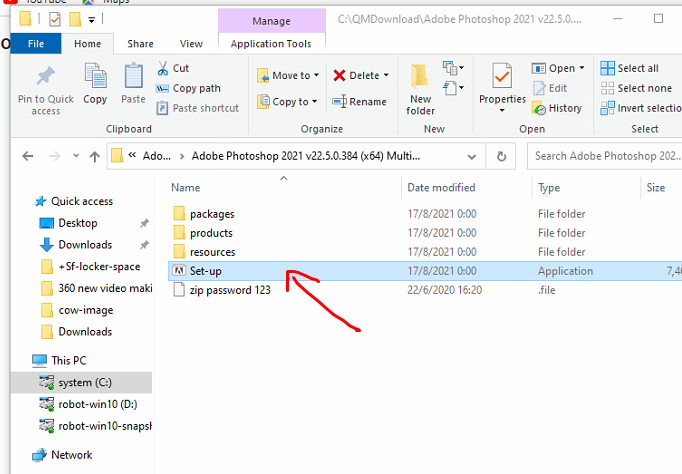
Task: Open 360 new video making folder
Action: click(105, 288)
